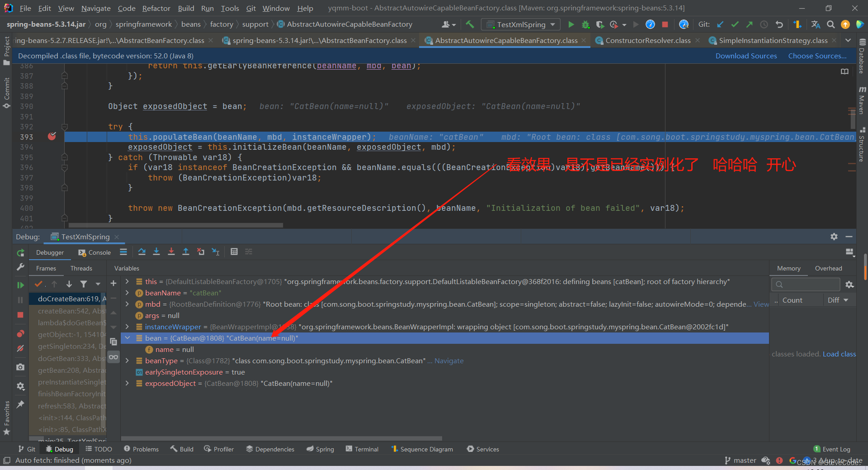Expand the exposedObject variable node
Image resolution: width=868 pixels, height=470 pixels.
coord(127,383)
